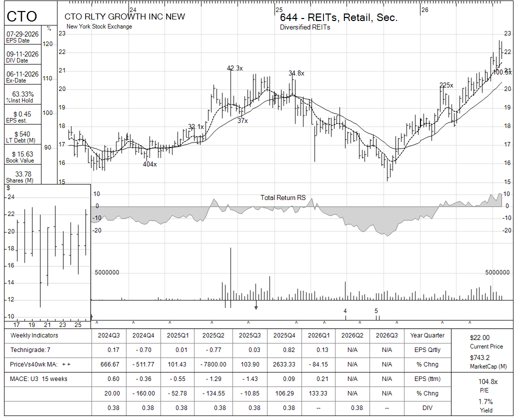The width and height of the screenshot is (516, 420).
Task: Click the 2025Q2 column header
Action: pos(213,335)
